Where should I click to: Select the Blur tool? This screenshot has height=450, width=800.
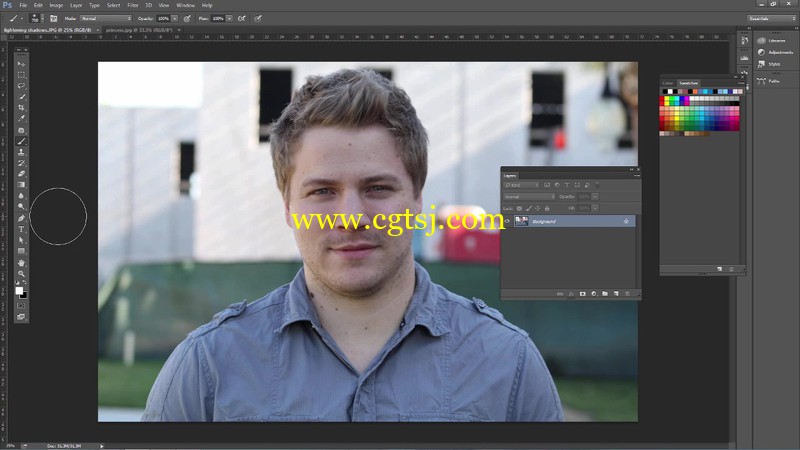tap(21, 196)
